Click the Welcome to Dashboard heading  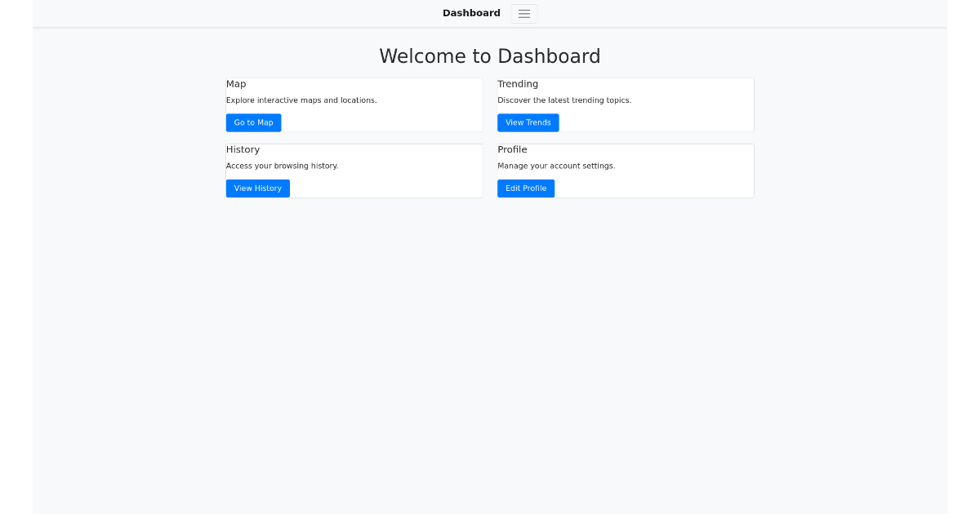[x=490, y=55]
